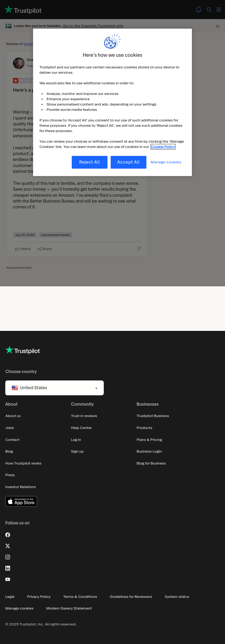
Task: Open the Instagram social icon
Action: 8,557
